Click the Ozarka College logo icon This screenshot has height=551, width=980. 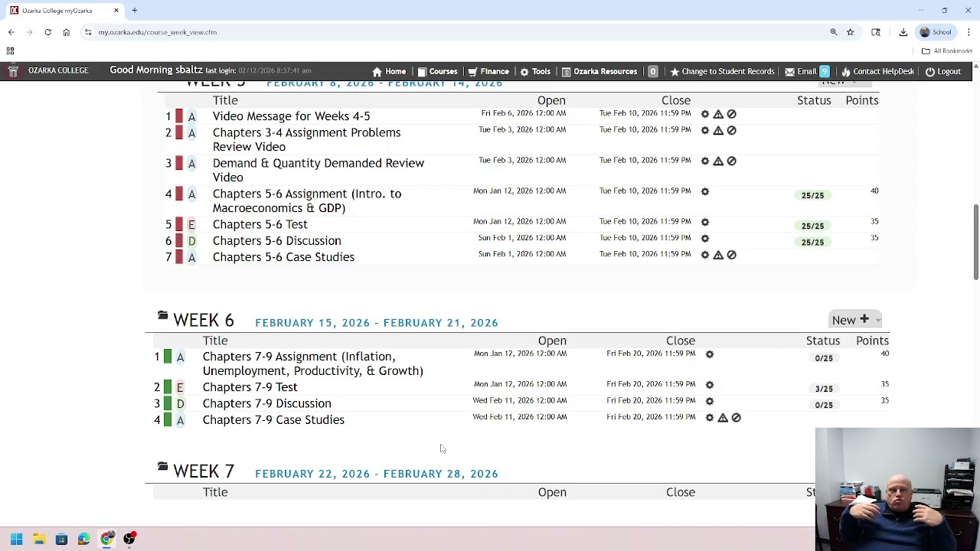click(x=13, y=71)
